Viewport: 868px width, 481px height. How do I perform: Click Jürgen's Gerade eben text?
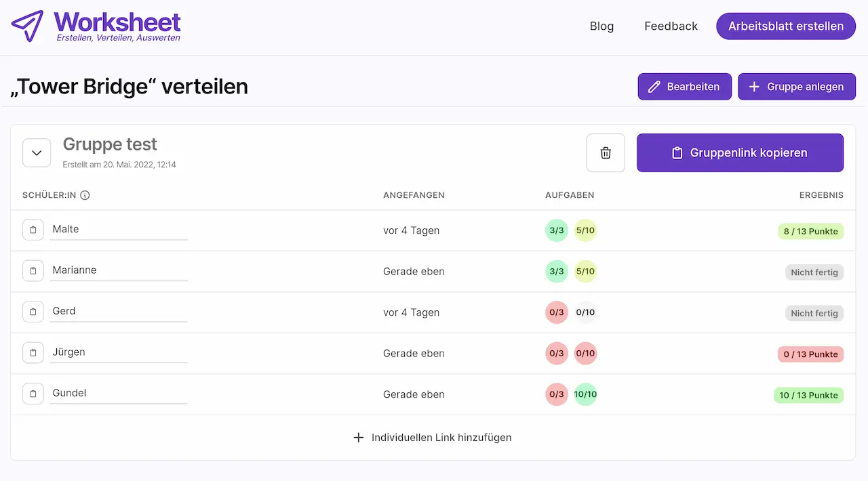point(414,354)
